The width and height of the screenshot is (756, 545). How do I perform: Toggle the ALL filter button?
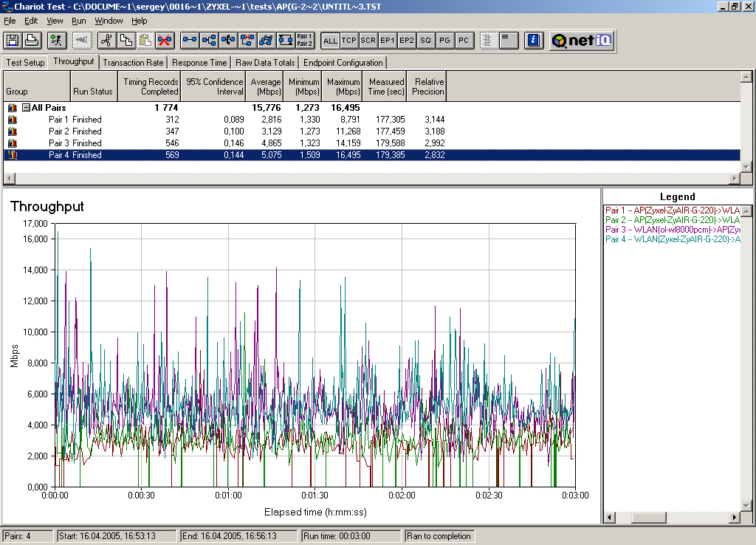tap(330, 41)
